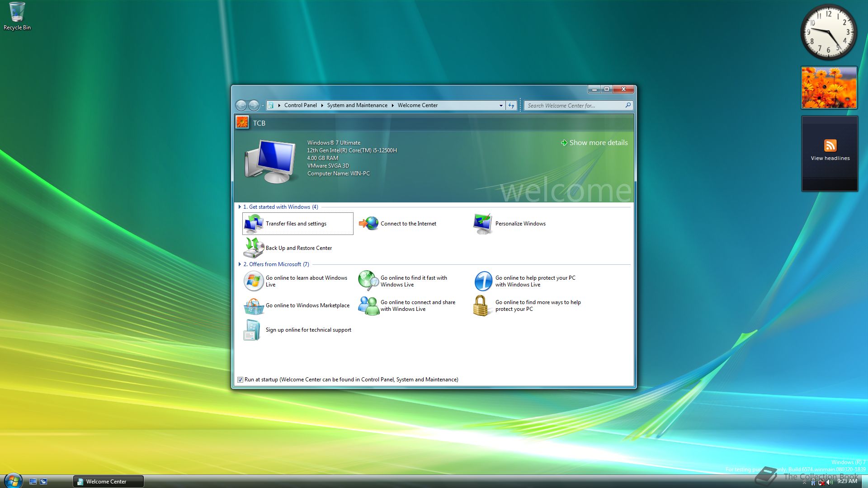This screenshot has height=488, width=868.
Task: Click Show more details link
Action: pos(594,143)
